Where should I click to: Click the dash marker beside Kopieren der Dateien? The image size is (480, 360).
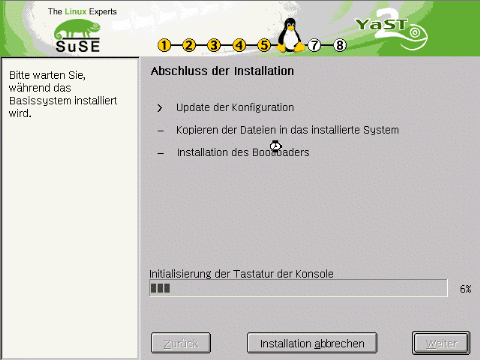(160, 131)
